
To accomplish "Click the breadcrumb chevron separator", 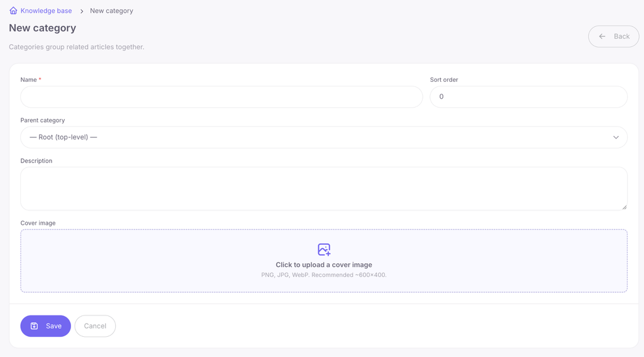I will [81, 11].
